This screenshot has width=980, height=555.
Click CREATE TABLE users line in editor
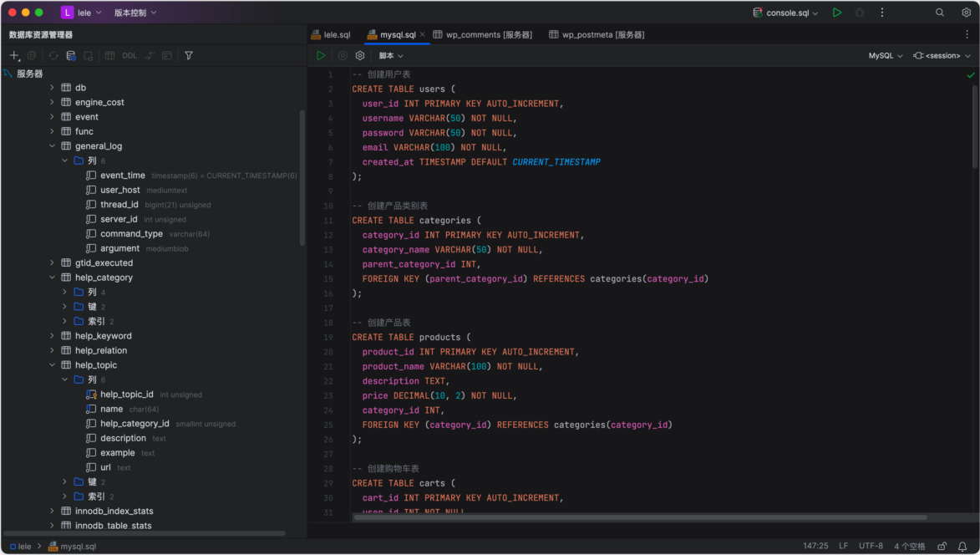pos(404,89)
